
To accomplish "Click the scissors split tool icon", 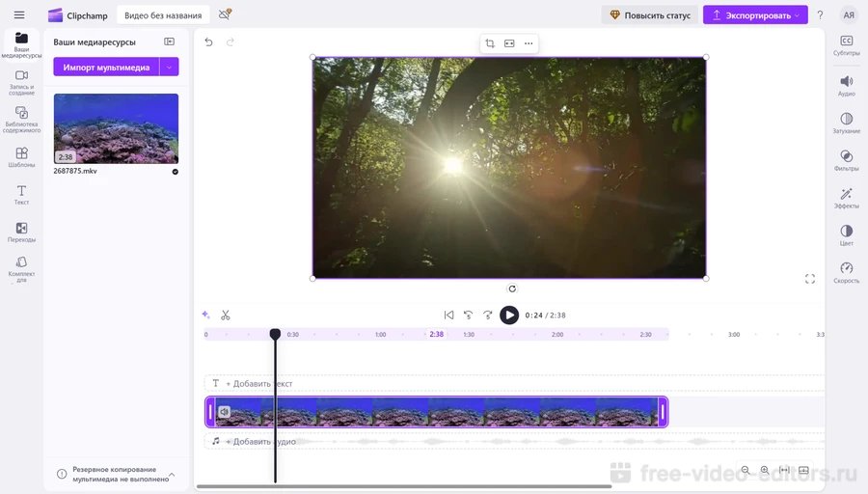I will pyautogui.click(x=226, y=315).
